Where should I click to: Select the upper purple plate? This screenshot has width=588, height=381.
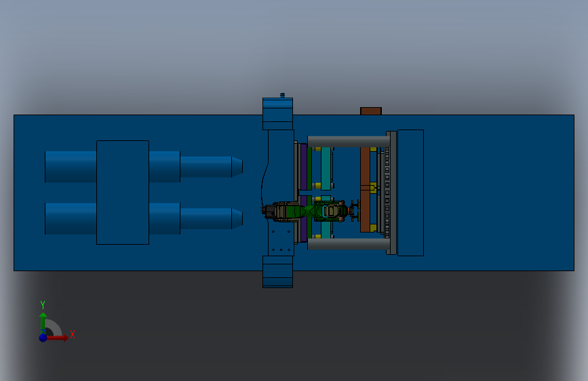[x=304, y=167]
